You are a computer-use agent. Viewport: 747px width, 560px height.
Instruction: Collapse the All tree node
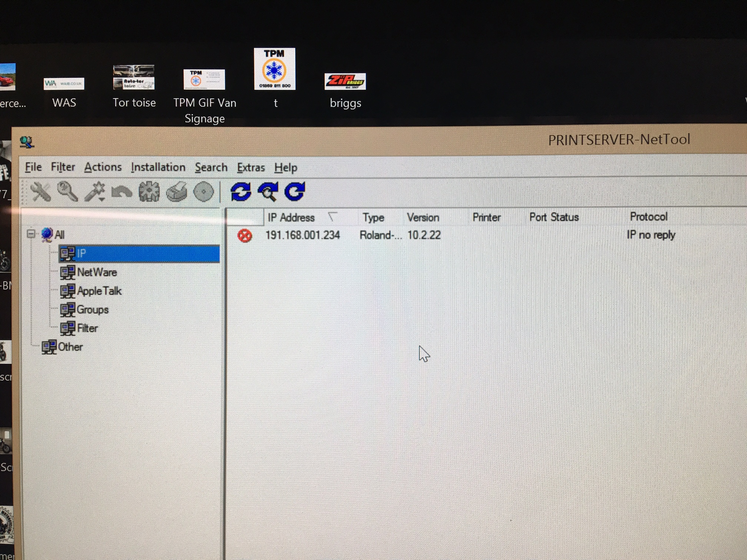(31, 234)
